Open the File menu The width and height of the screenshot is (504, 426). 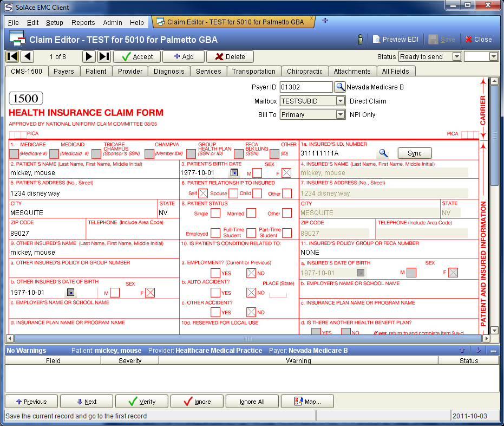coord(14,23)
